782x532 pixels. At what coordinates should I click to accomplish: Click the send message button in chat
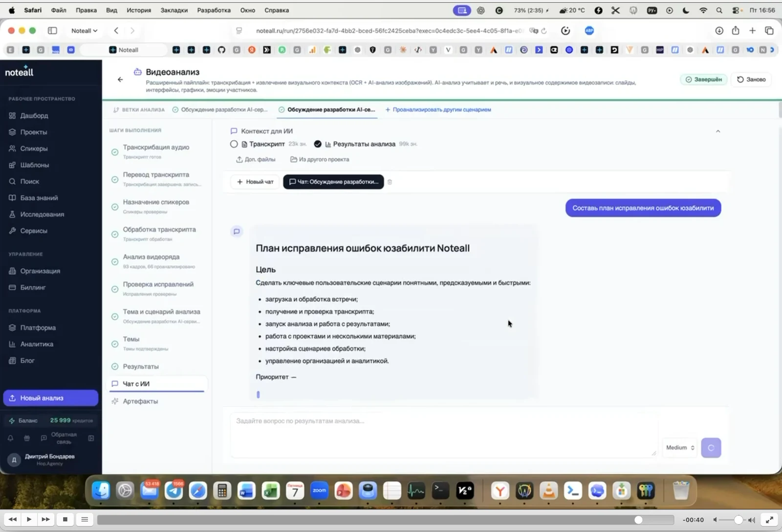(711, 447)
